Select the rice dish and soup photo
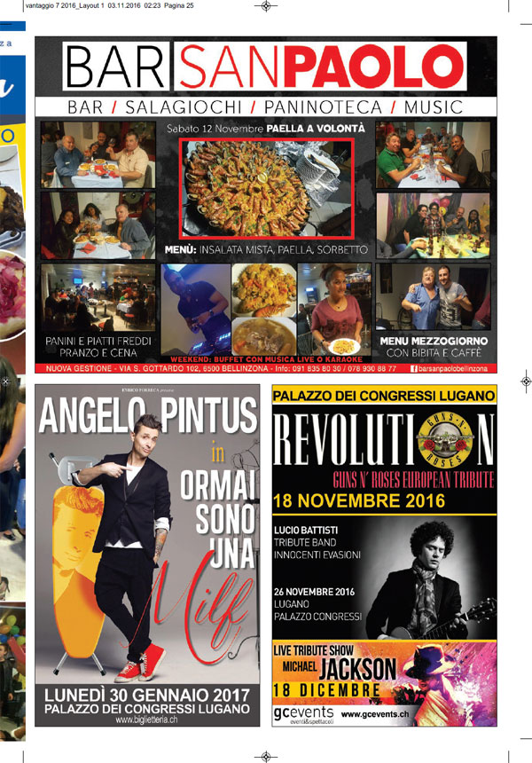This screenshot has width=532, height=763. point(263,310)
